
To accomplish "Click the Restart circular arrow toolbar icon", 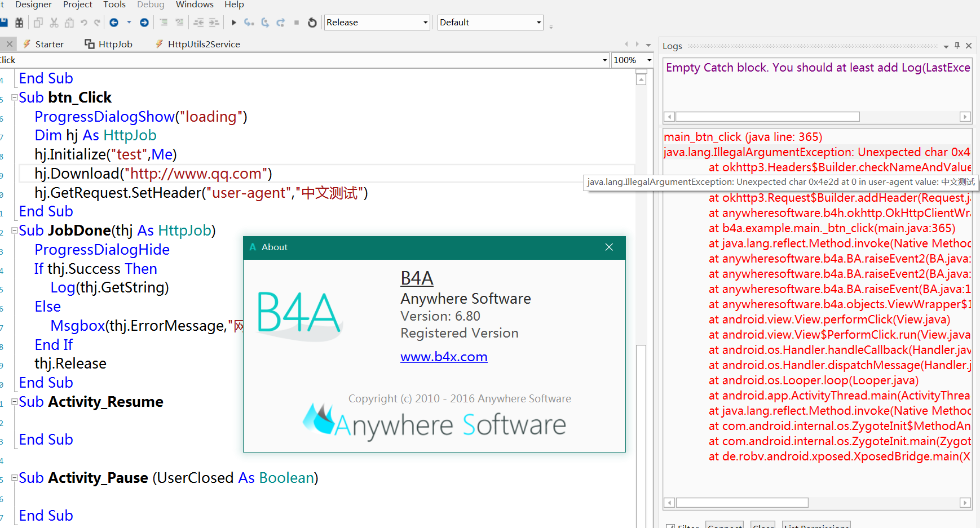I will 312,23.
